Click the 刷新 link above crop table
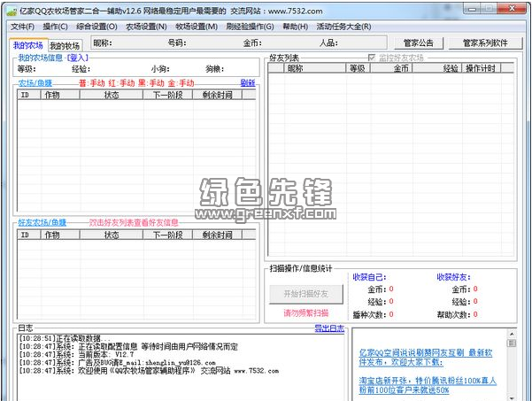Screen dimensions: 532x401 tap(247, 83)
